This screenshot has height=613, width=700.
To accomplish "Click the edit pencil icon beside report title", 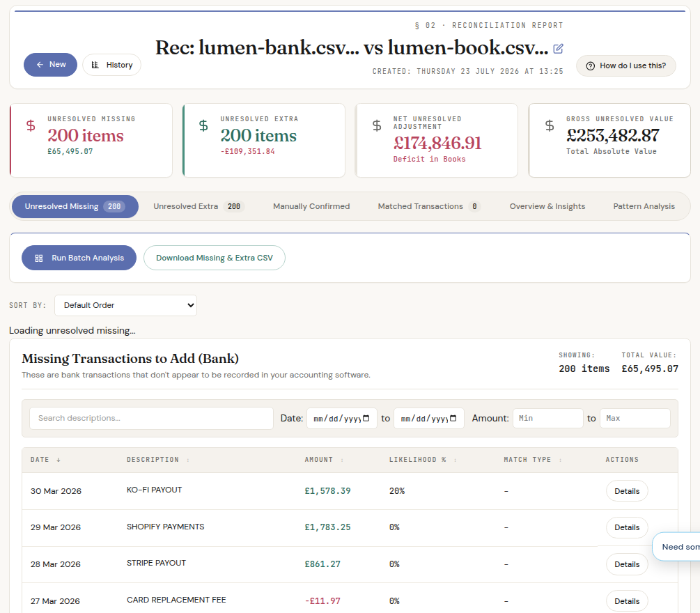I will pos(558,49).
